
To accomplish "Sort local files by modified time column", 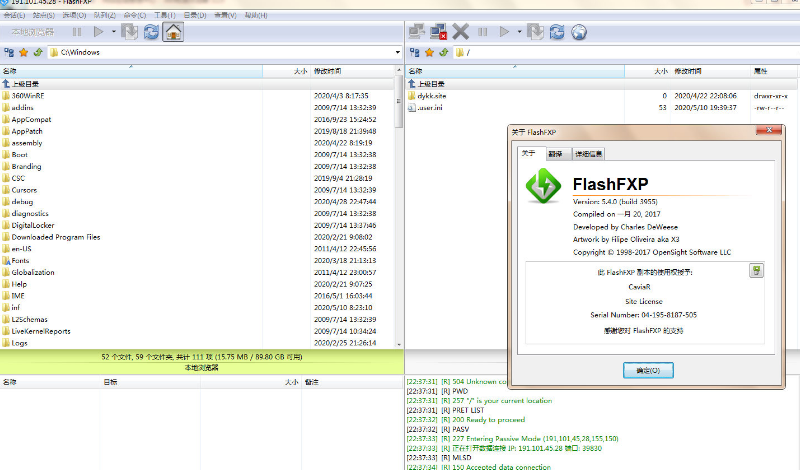I will [x=353, y=71].
